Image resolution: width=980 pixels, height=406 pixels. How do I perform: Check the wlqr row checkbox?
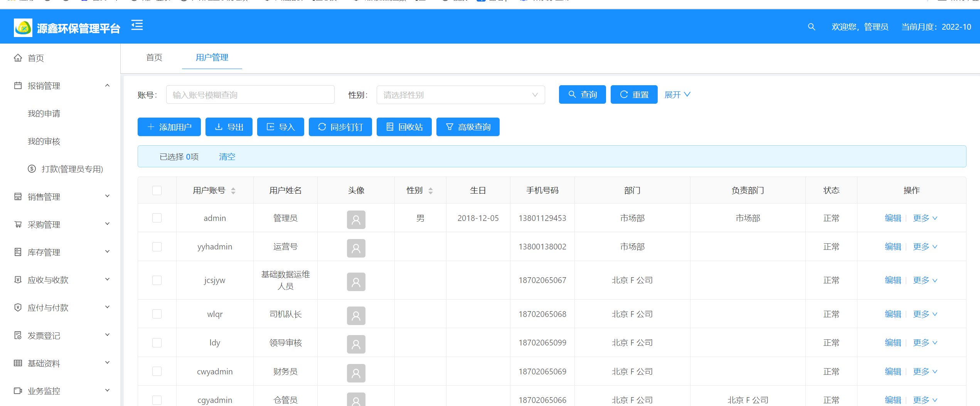point(157,314)
